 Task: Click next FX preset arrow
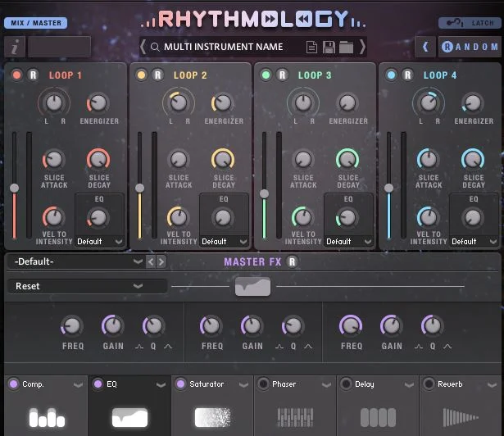[x=161, y=261]
